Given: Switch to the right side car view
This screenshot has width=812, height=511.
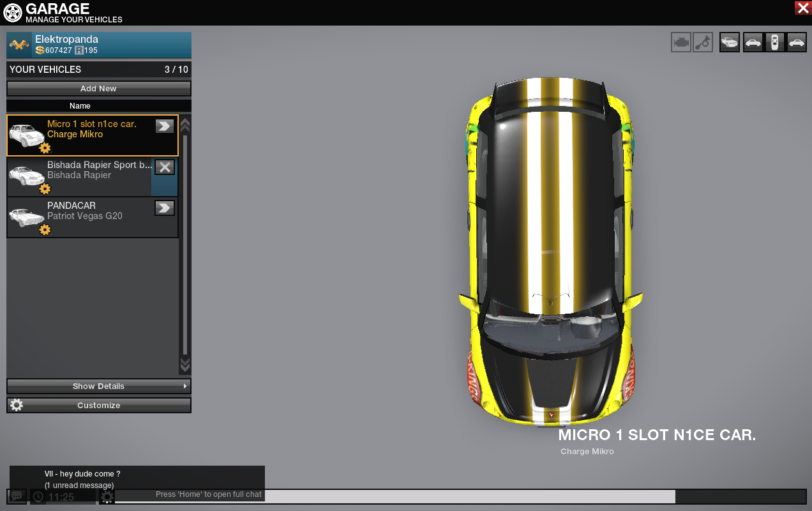Looking at the screenshot, I should 797,43.
